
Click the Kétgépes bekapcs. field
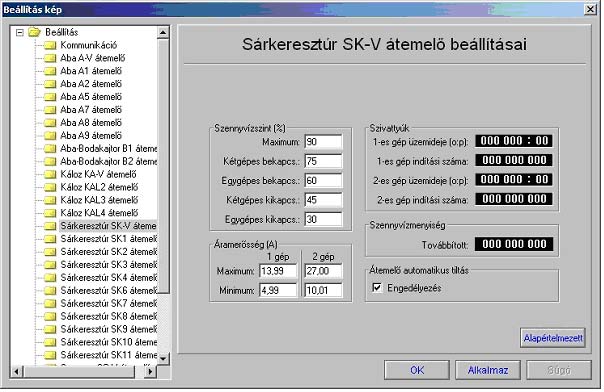point(323,161)
